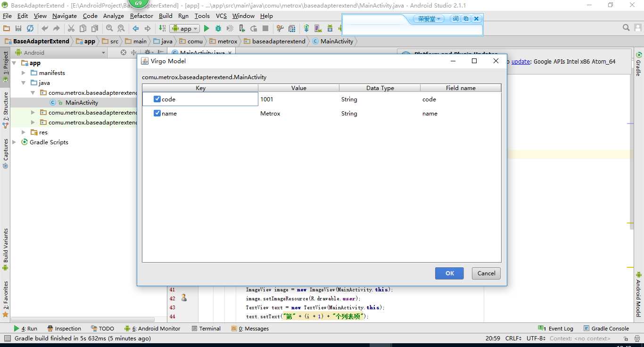Image resolution: width=644 pixels, height=347 pixels.
Task: Click the Build Variants side tab
Action: point(6,249)
